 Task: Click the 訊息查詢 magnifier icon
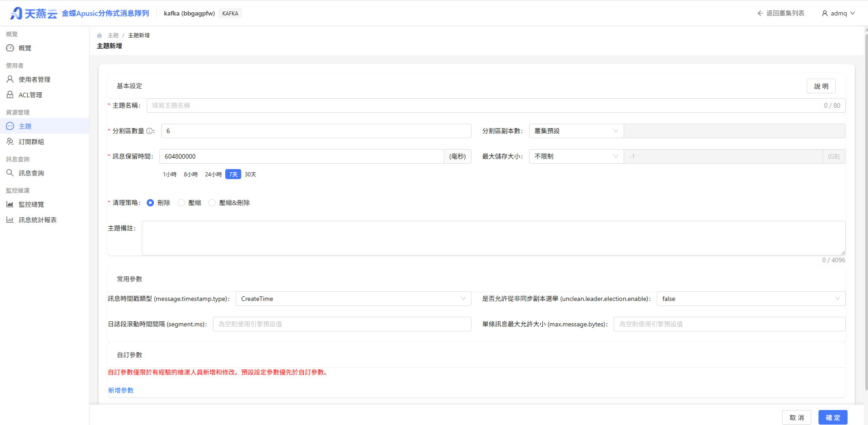10,173
